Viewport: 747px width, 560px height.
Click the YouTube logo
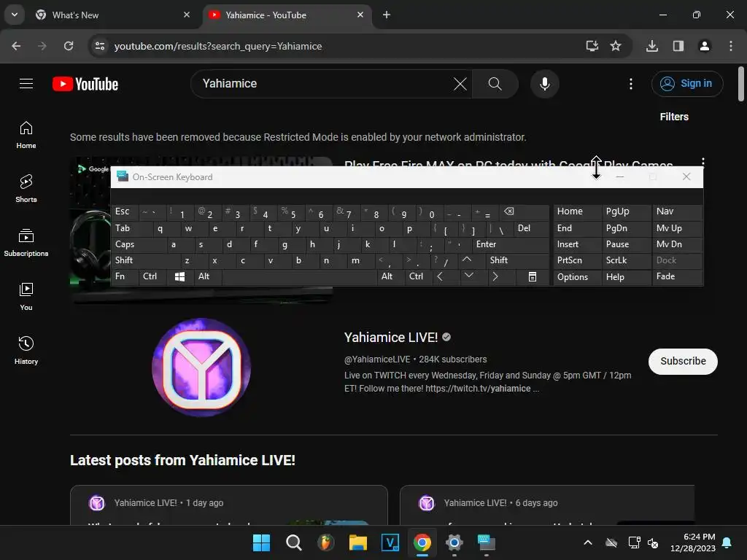[x=85, y=84]
